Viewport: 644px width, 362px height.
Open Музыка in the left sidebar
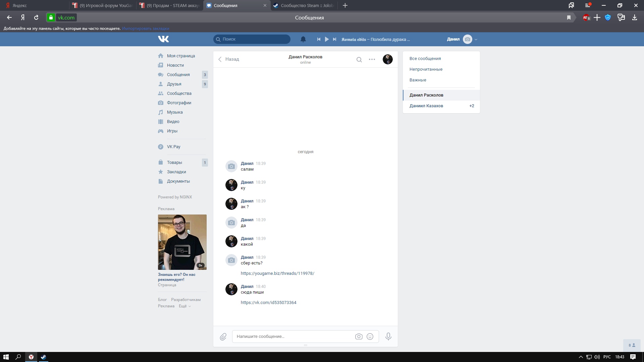(174, 112)
